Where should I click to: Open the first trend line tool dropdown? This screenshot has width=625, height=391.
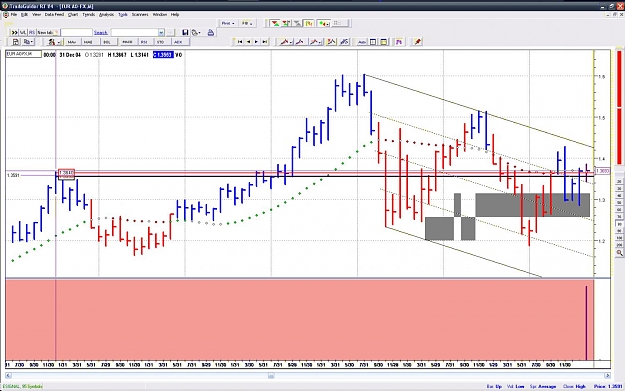286,42
